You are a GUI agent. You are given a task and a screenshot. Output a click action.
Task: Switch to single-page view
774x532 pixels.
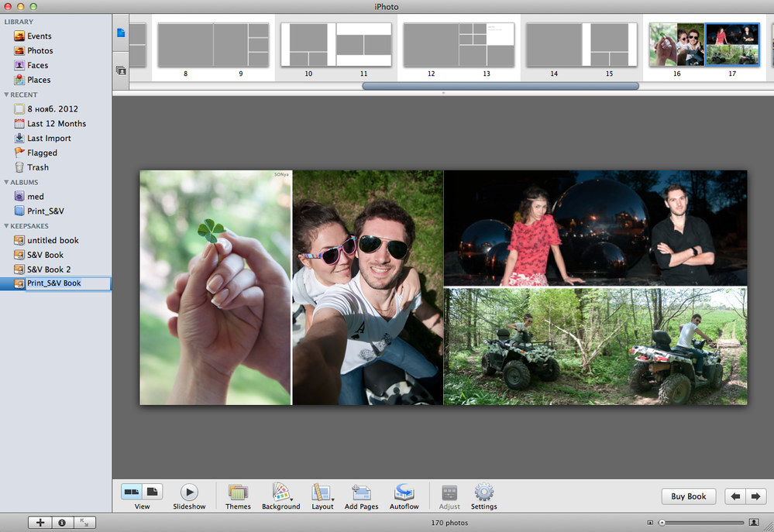click(x=153, y=492)
